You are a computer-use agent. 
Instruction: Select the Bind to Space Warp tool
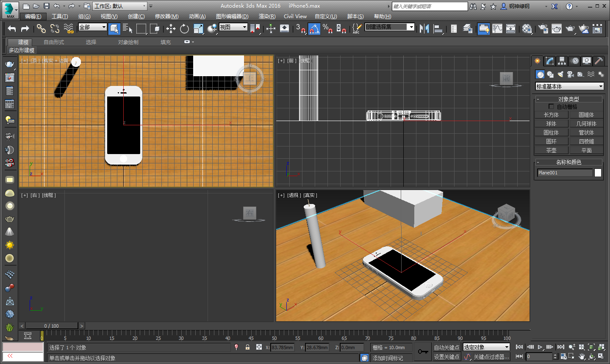pyautogui.click(x=68, y=28)
